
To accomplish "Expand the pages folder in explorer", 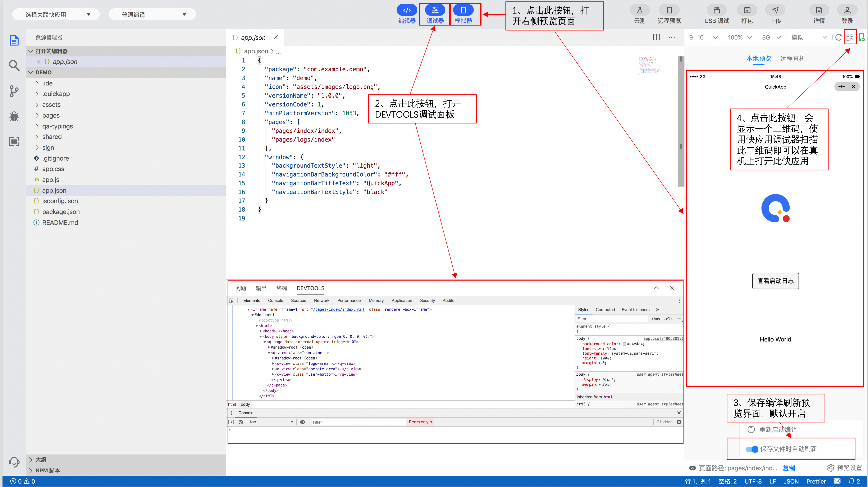I will [51, 115].
